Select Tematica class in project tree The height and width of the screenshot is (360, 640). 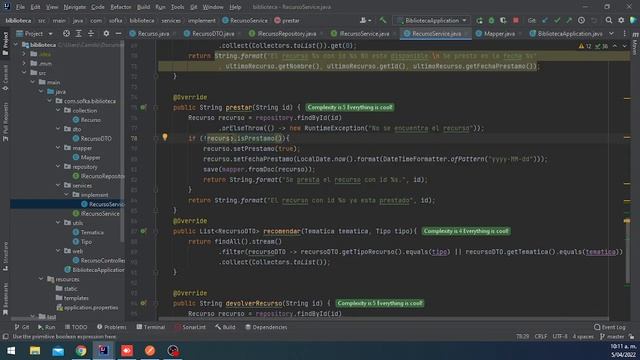(88, 232)
